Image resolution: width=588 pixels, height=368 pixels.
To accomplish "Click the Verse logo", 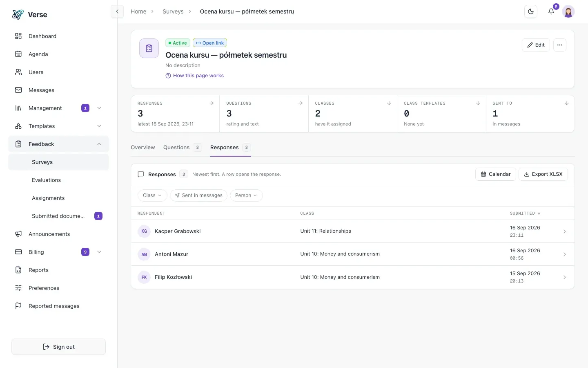I will 29,15.
